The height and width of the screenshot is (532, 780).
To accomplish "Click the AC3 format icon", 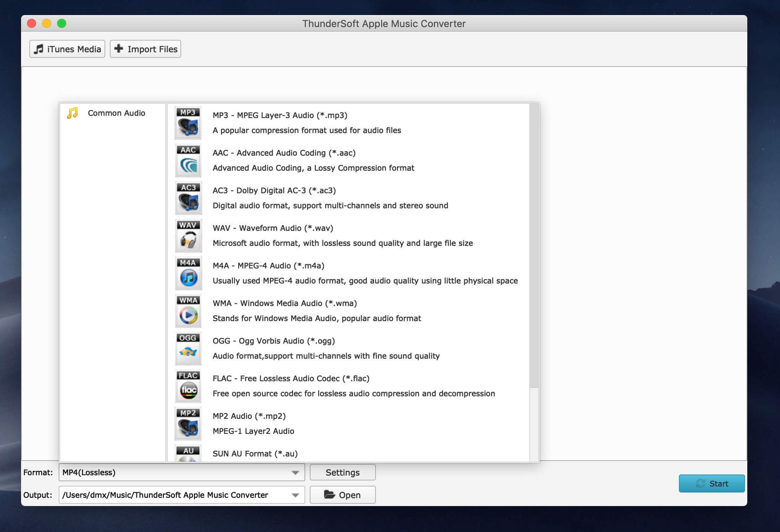I will coord(188,198).
